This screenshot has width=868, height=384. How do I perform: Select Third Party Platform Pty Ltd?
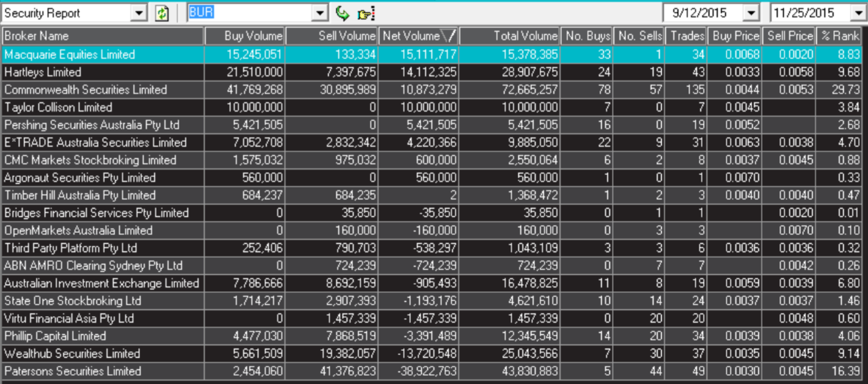coord(71,248)
